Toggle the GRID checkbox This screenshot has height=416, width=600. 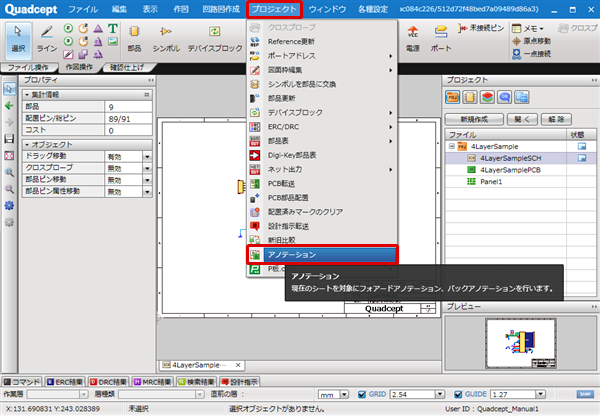click(x=362, y=394)
